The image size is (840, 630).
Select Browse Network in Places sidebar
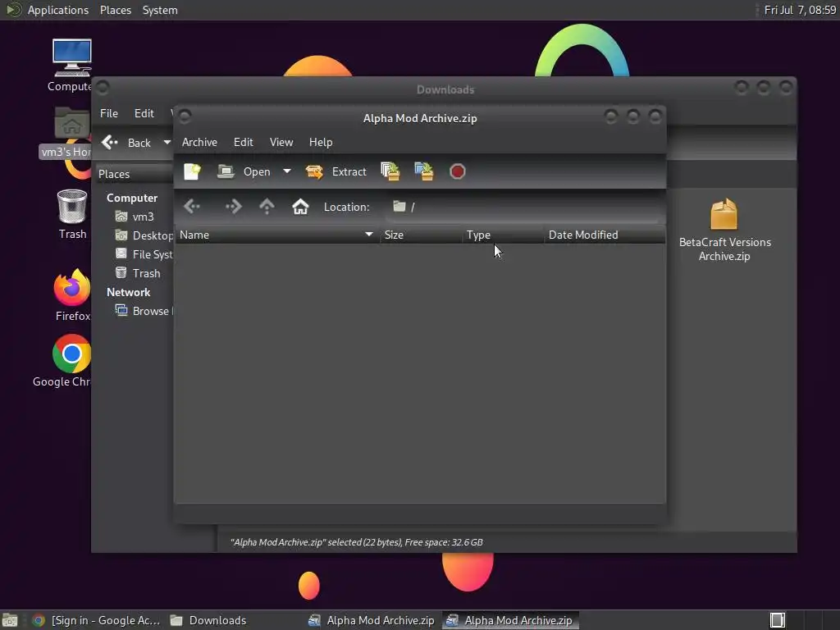click(144, 311)
